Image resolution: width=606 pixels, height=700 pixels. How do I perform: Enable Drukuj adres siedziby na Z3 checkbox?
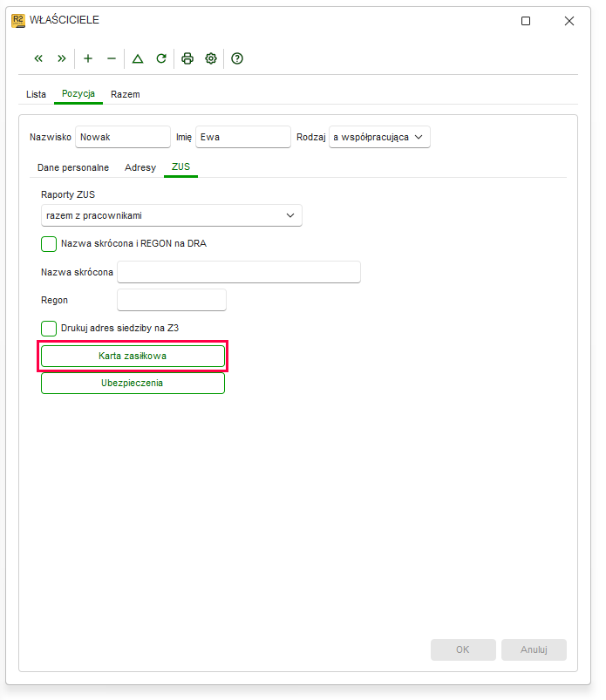click(49, 329)
